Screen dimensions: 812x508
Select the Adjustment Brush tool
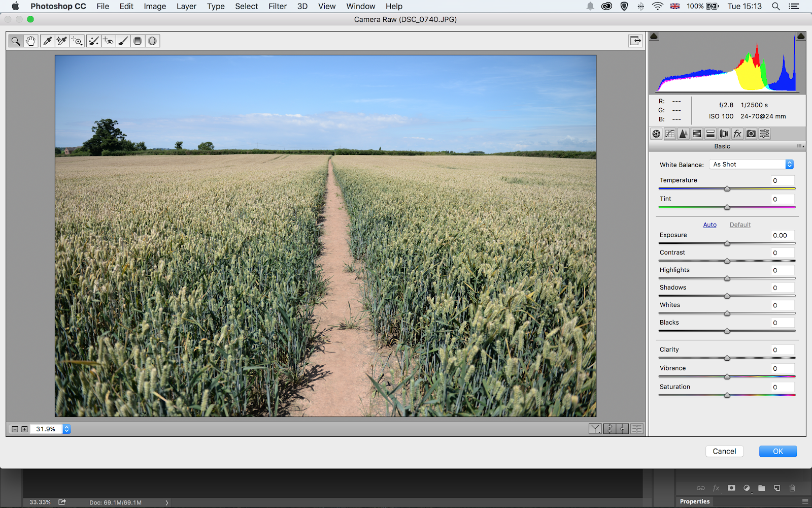click(x=123, y=41)
